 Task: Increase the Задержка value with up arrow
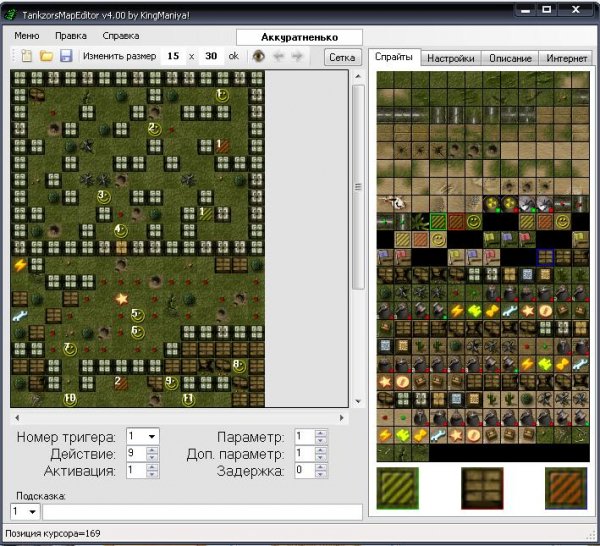point(321,467)
